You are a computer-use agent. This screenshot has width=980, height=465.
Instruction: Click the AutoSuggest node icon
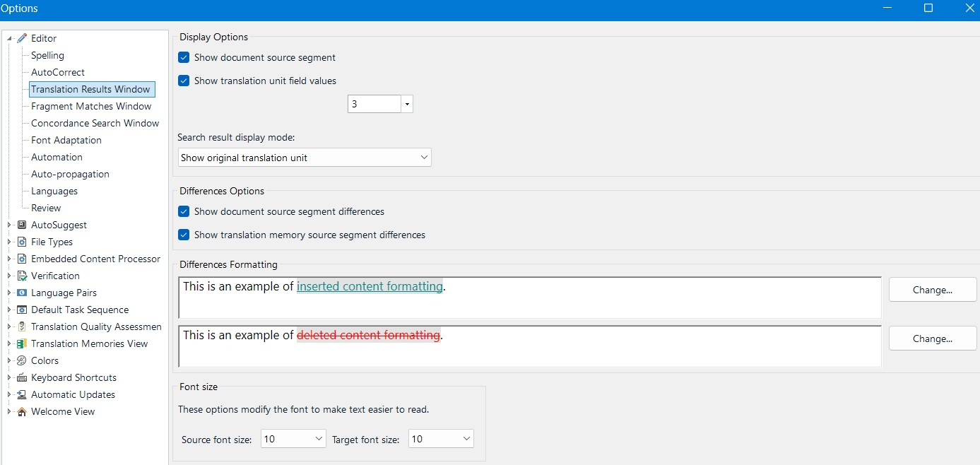click(22, 225)
